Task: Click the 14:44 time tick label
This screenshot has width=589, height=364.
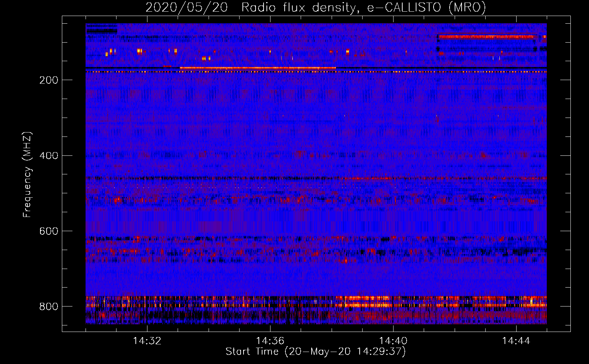Action: coord(516,341)
